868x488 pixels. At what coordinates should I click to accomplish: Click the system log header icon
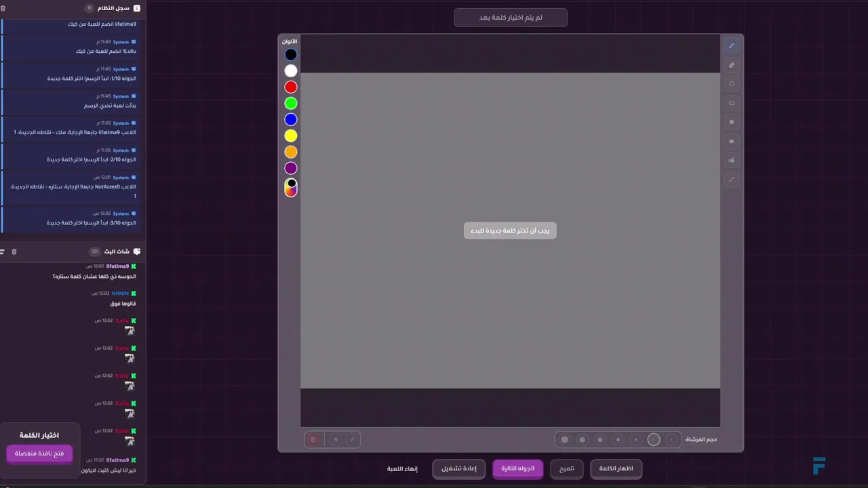click(137, 8)
